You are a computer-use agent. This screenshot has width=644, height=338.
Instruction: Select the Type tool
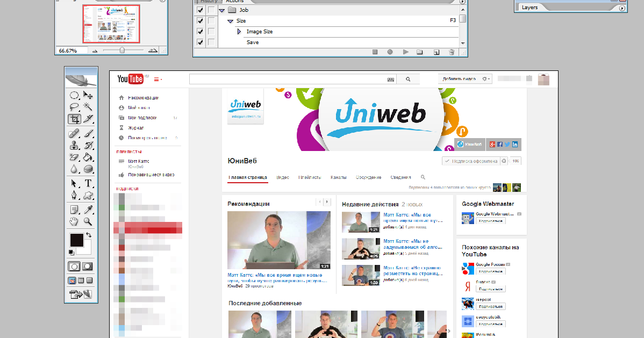[x=88, y=183]
